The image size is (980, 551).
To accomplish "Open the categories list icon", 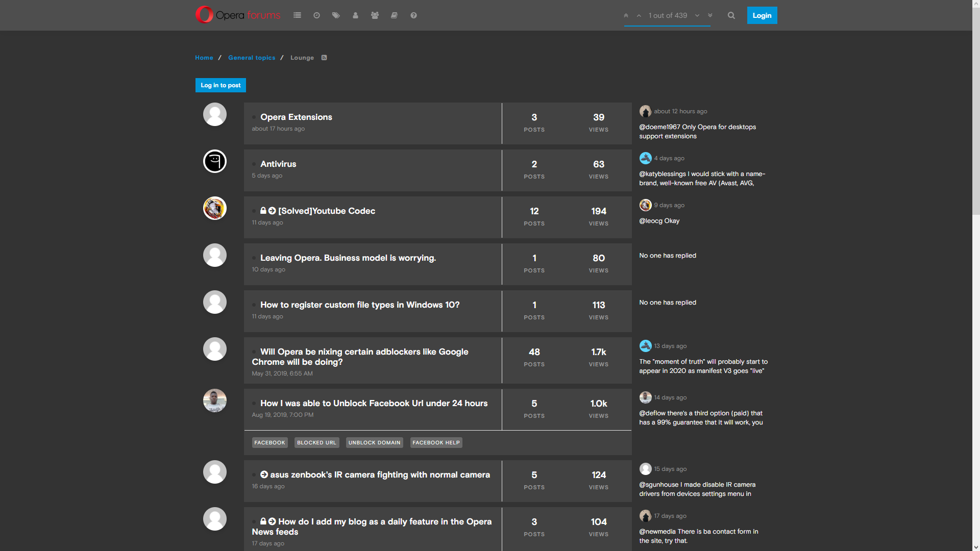I will click(x=297, y=15).
